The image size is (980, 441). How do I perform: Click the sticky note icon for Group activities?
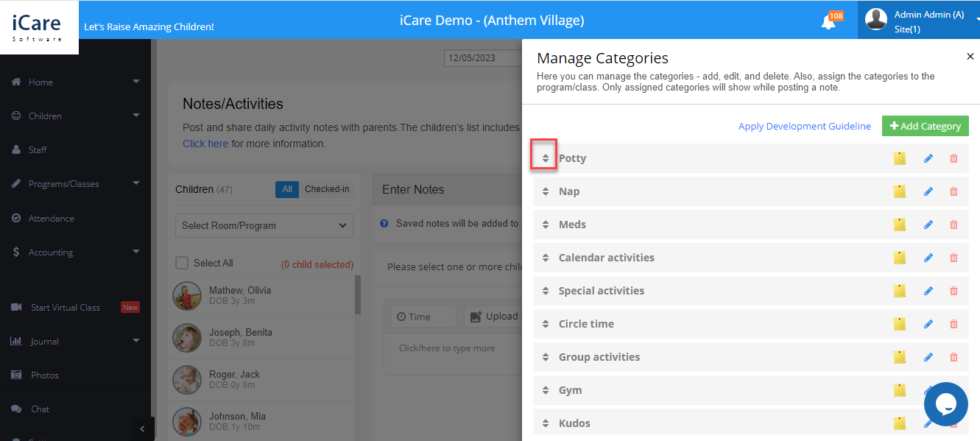tap(899, 357)
